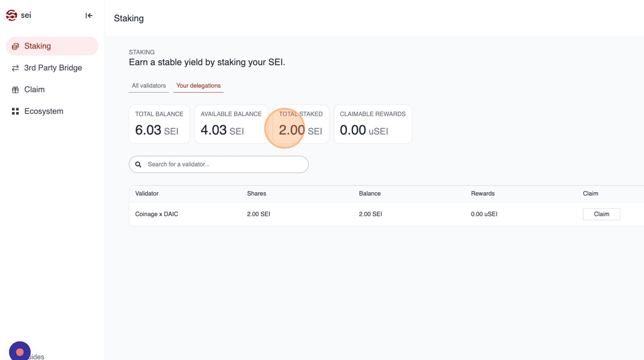Focus the Search for a validator field

tap(224, 164)
